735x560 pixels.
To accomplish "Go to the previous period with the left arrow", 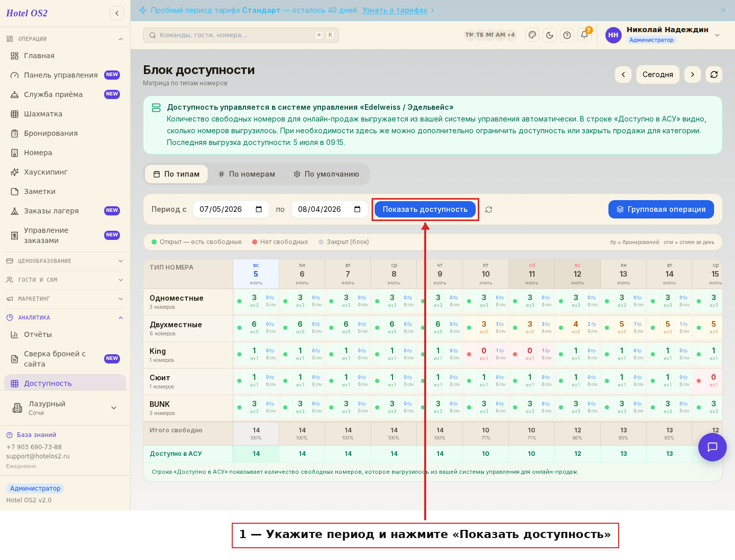I will click(x=623, y=75).
